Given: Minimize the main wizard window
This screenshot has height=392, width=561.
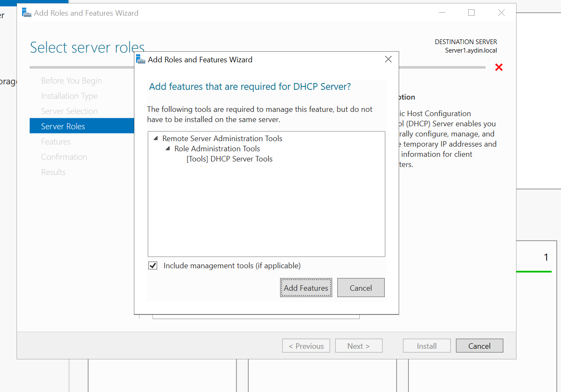Looking at the screenshot, I should tap(442, 13).
